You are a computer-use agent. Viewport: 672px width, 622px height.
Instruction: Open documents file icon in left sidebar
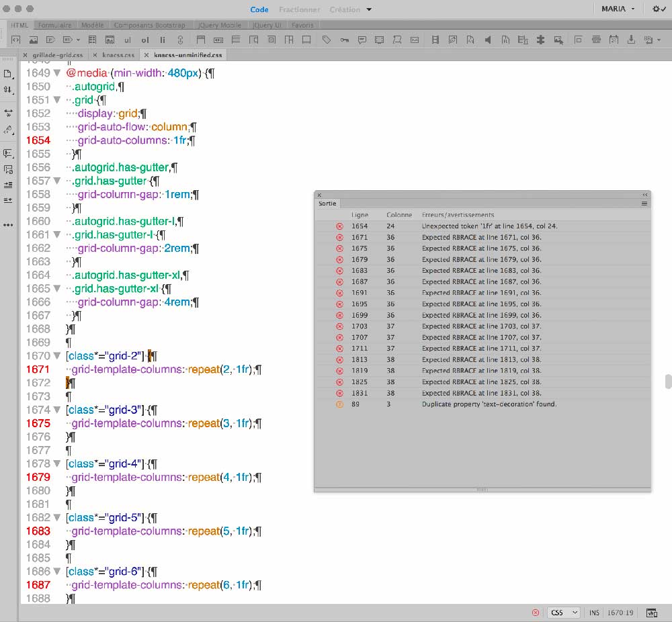8,74
